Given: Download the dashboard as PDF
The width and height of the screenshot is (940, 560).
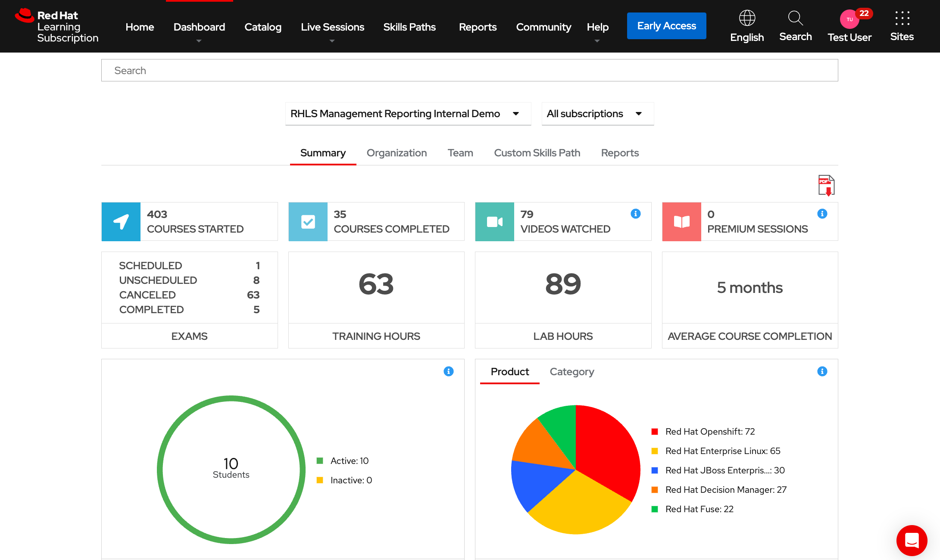Looking at the screenshot, I should click(x=826, y=185).
